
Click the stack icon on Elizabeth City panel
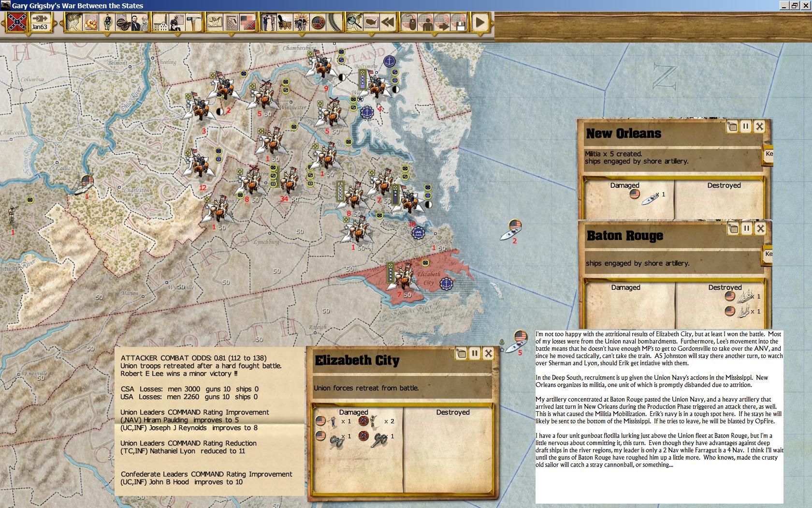tap(461, 353)
